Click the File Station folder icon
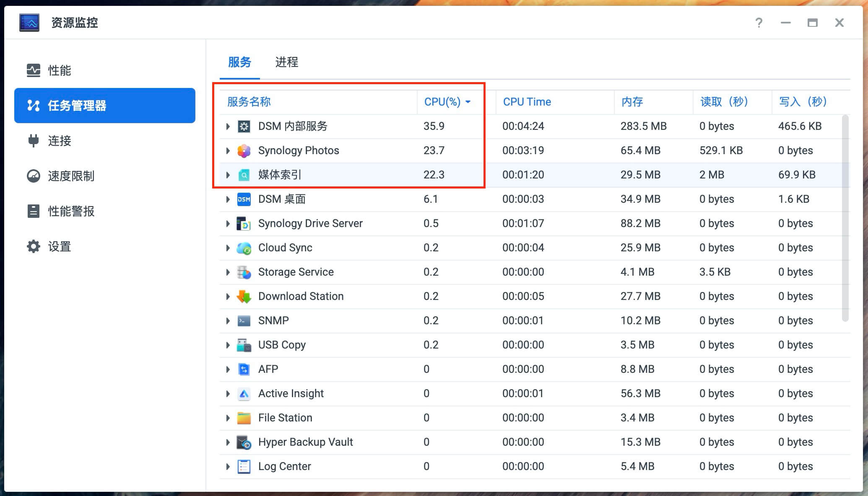 coord(244,418)
